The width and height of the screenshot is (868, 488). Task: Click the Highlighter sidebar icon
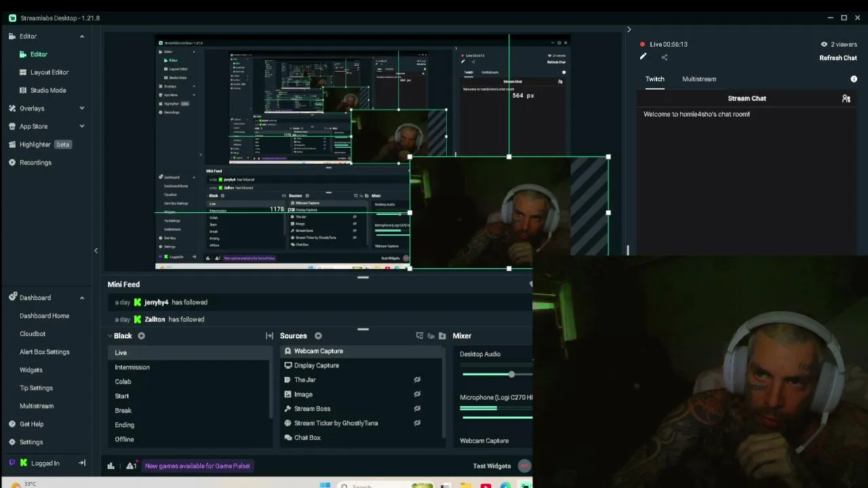pyautogui.click(x=12, y=144)
